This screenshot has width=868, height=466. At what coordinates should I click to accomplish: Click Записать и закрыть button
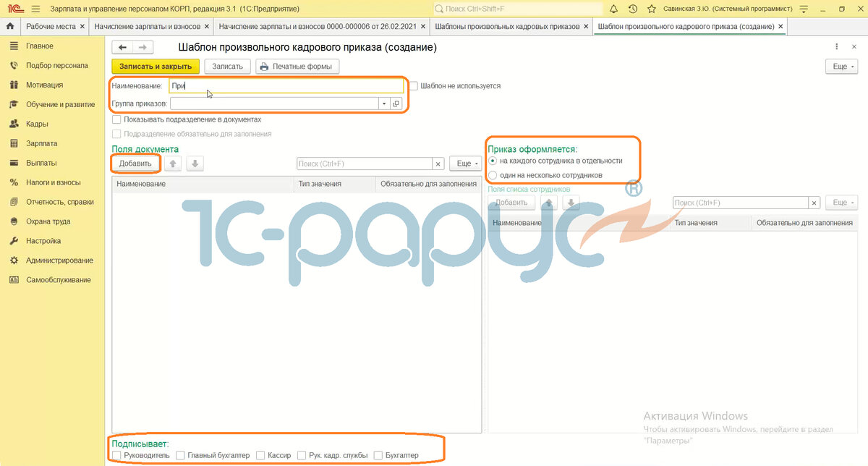(156, 66)
